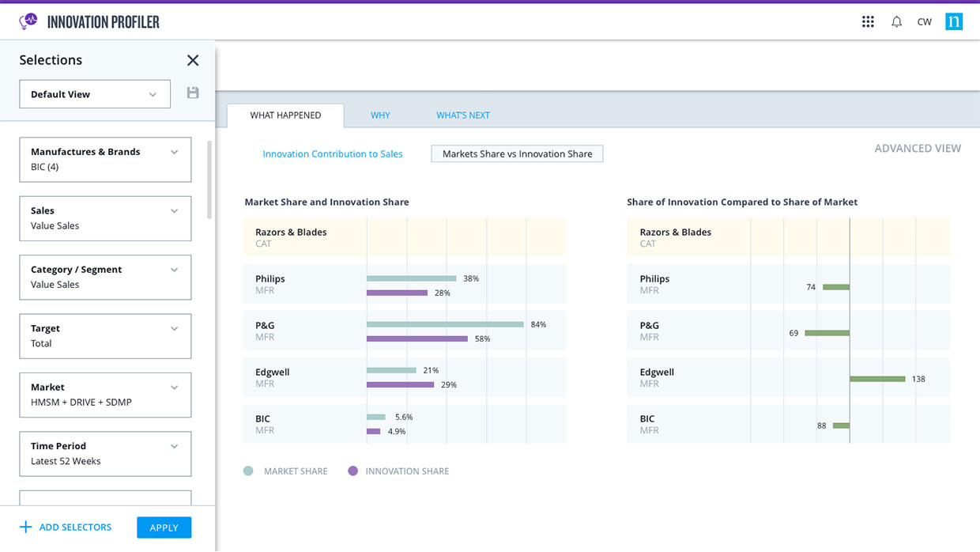Click the plus icon beside Add Selectors
This screenshot has width=980, height=552.
(x=25, y=527)
